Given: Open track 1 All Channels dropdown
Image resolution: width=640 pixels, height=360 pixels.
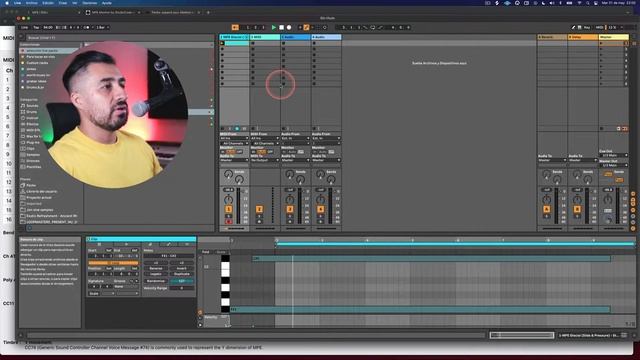Looking at the screenshot, I should click(234, 144).
